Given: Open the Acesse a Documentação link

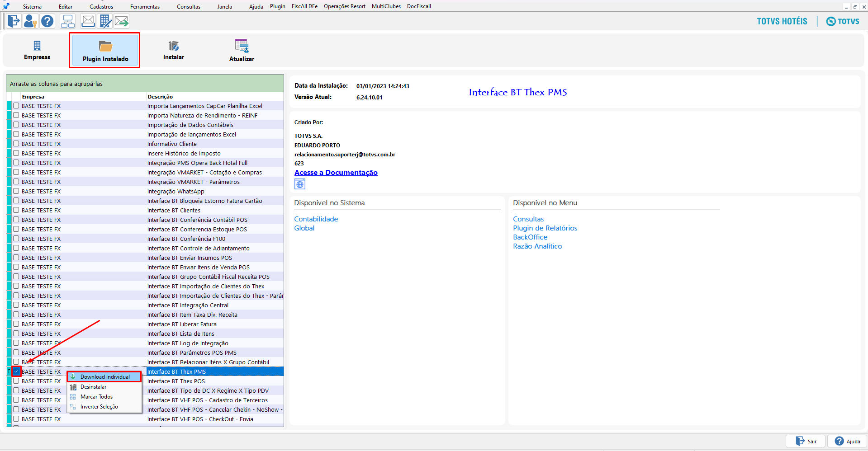Looking at the screenshot, I should pos(336,173).
